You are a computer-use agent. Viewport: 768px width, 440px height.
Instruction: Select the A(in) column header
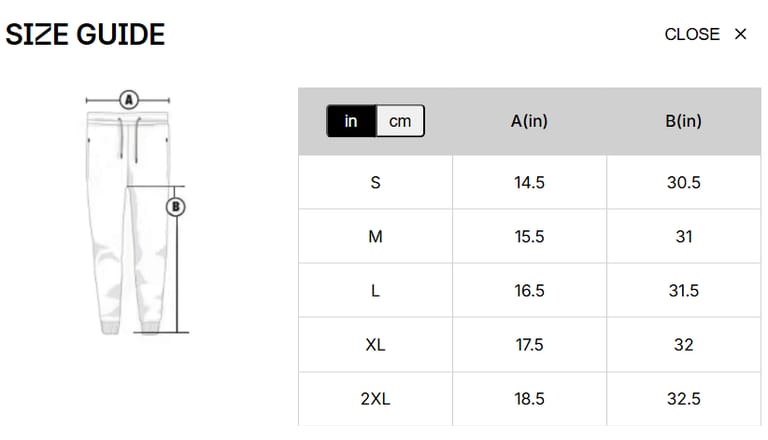tap(529, 121)
